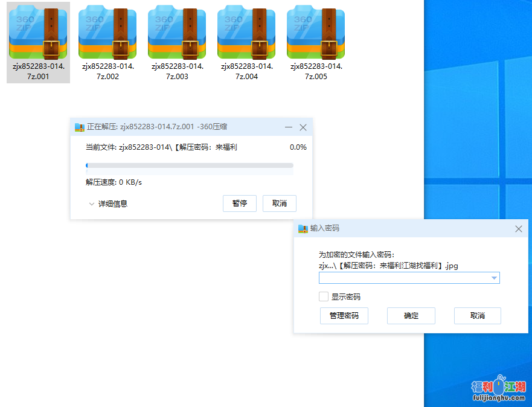Viewport: 532px width, 407px height.
Task: Select the zjx852283-014.7z.004 archive icon
Action: pyautogui.click(x=246, y=33)
